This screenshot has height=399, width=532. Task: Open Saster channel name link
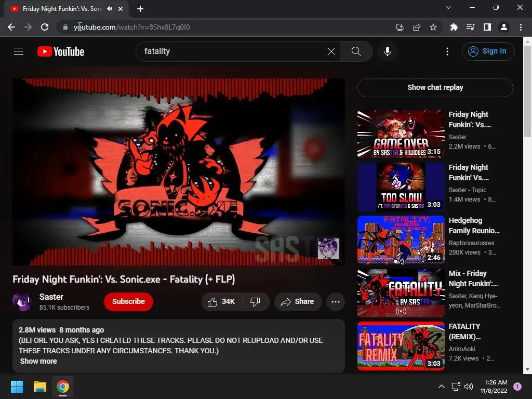(51, 297)
